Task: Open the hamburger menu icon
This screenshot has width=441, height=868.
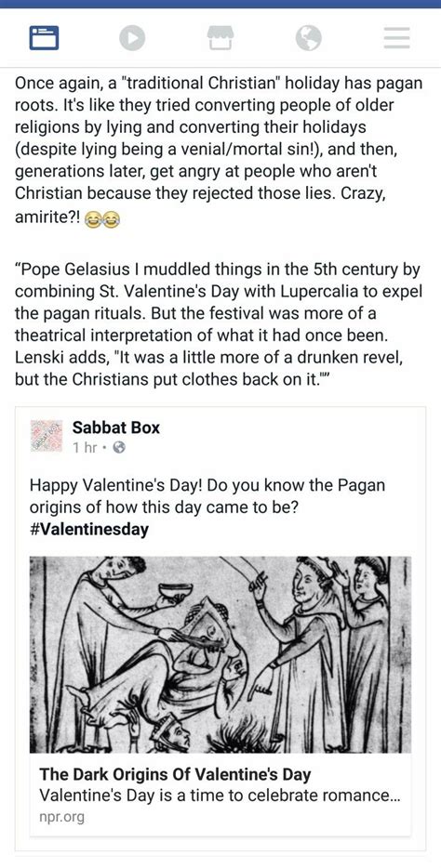Action: click(x=396, y=38)
